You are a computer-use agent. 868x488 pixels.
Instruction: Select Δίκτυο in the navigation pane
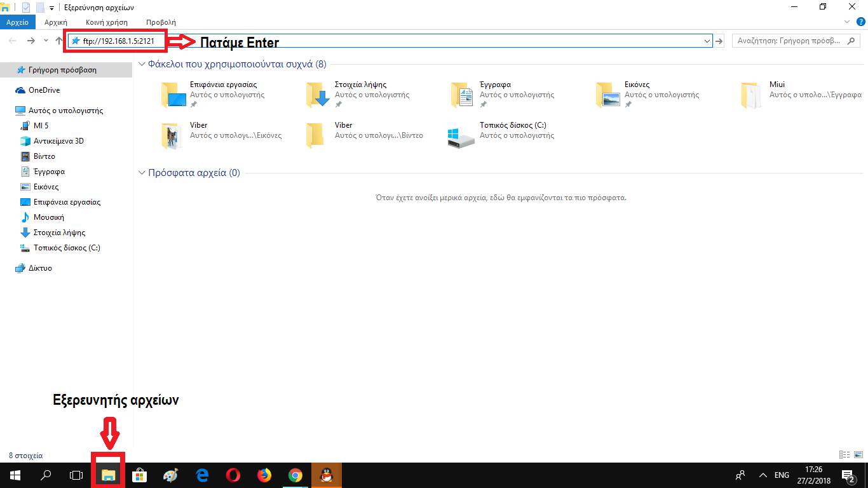(x=40, y=268)
